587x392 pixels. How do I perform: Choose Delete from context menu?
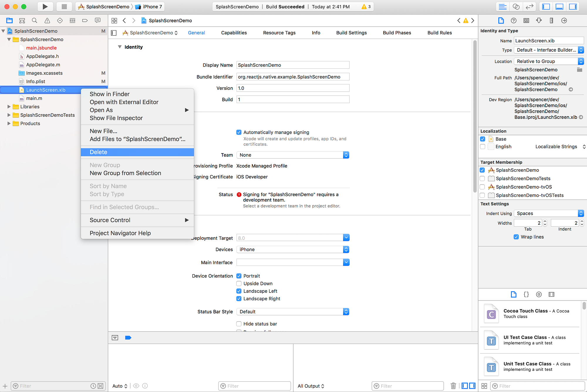tap(99, 152)
